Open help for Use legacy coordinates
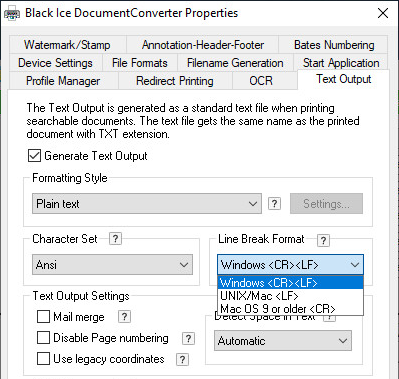 click(182, 359)
